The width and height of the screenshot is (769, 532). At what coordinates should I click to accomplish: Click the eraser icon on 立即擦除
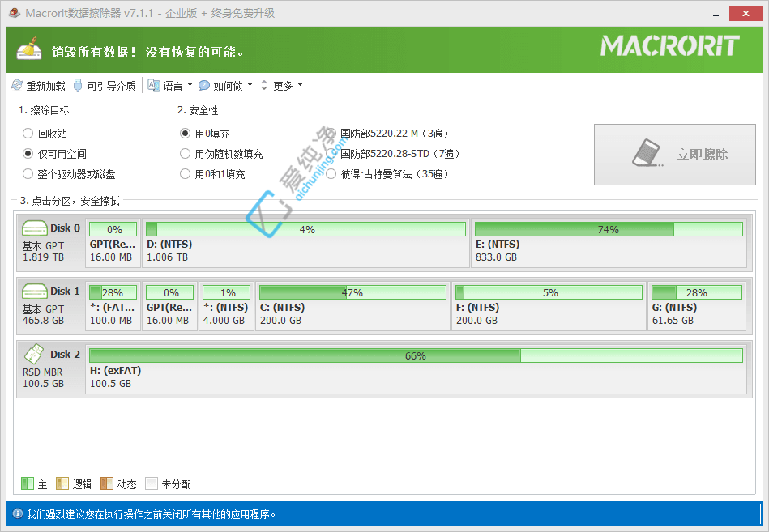coord(647,153)
